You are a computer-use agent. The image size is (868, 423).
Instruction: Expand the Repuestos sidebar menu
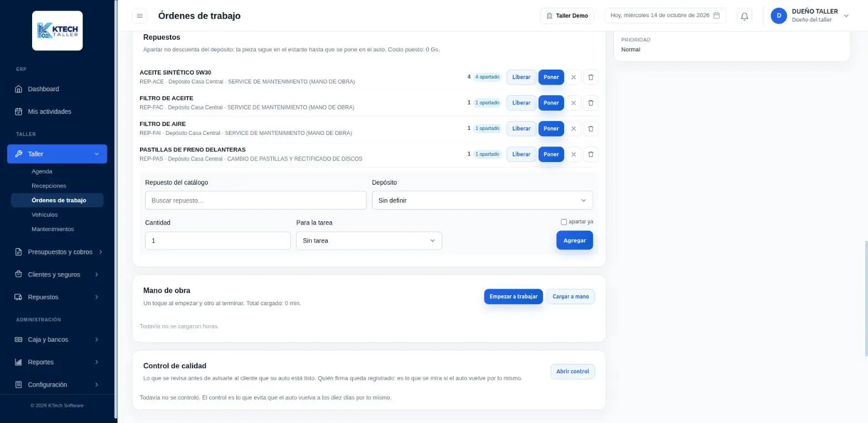[x=58, y=297]
